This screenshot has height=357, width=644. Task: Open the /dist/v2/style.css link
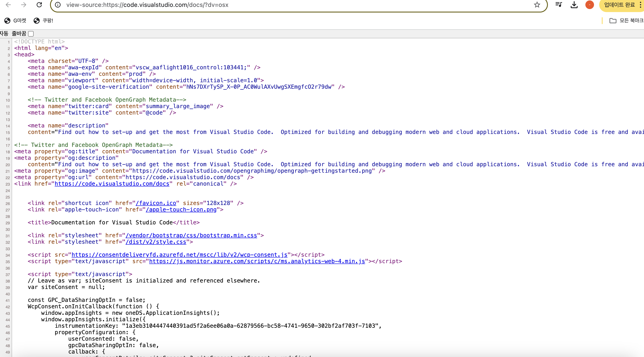coord(156,242)
